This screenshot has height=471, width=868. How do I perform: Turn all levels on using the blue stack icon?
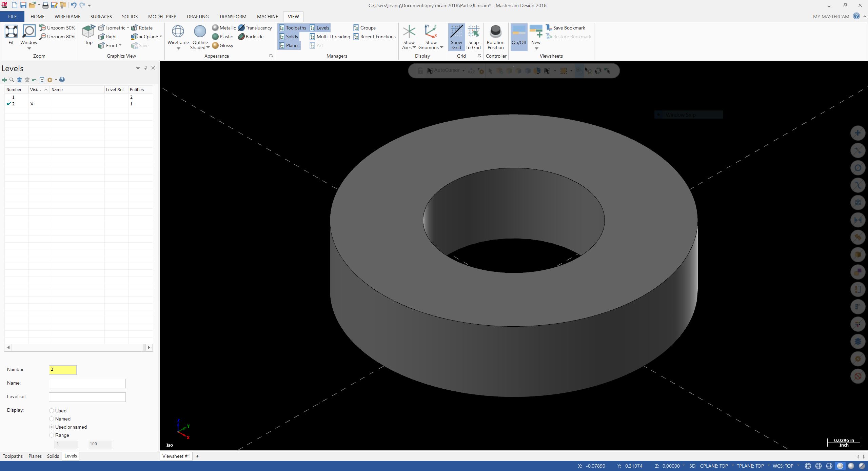(x=19, y=80)
